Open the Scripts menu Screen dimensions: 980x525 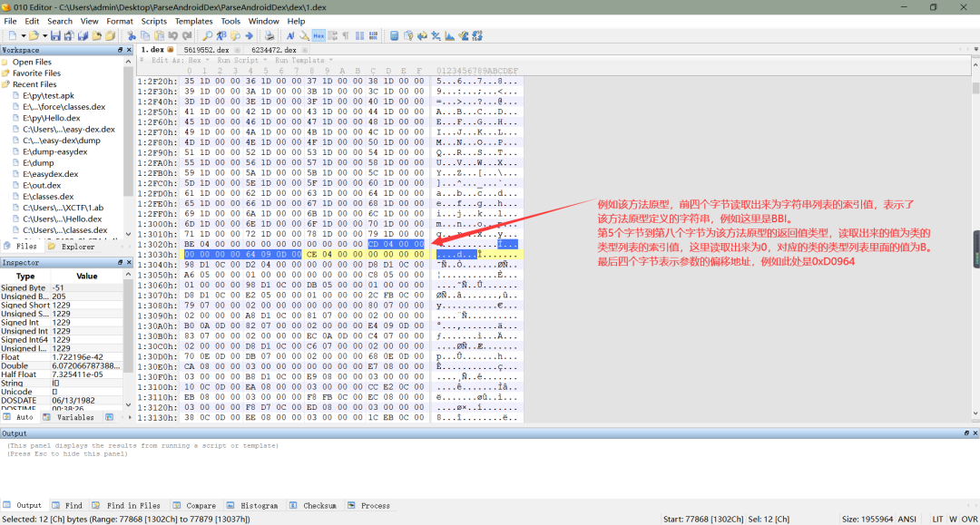pos(153,21)
